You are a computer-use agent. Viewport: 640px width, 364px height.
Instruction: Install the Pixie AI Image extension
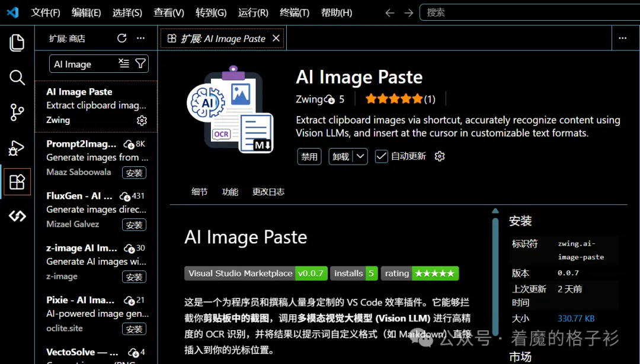tap(135, 329)
